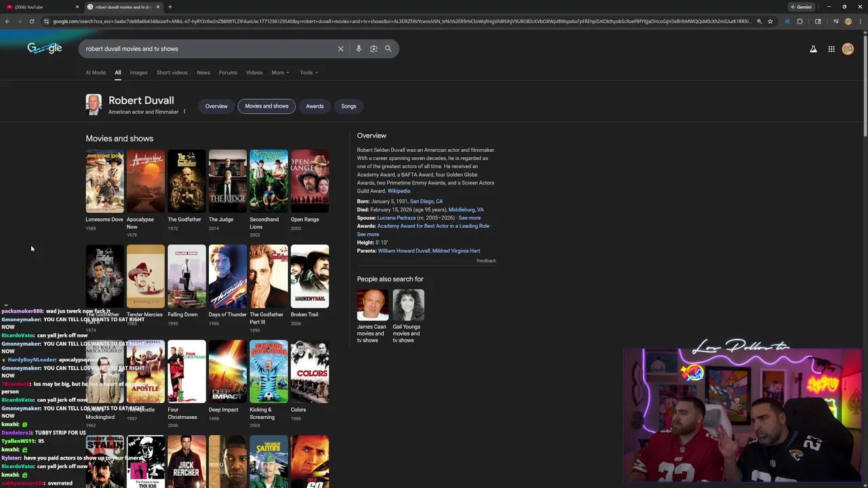Screen dimensions: 868x488
Task: Reload the page with the refresh icon
Action: pyautogui.click(x=32, y=21)
